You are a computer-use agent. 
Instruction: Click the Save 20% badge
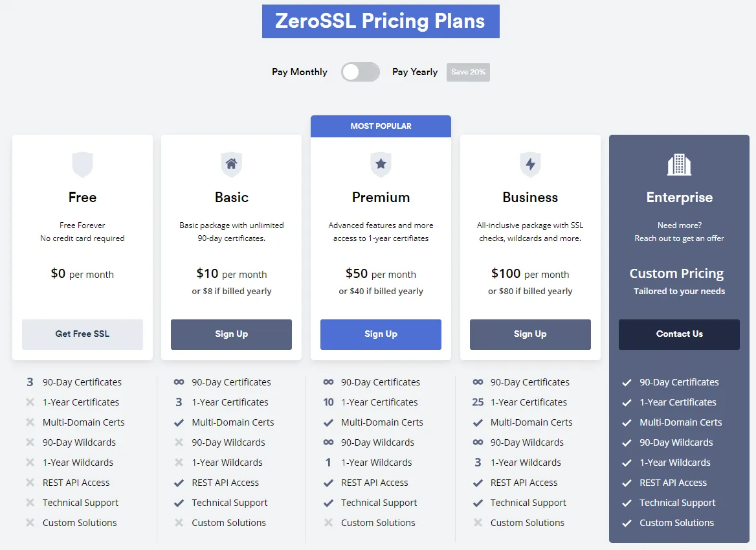coord(468,72)
